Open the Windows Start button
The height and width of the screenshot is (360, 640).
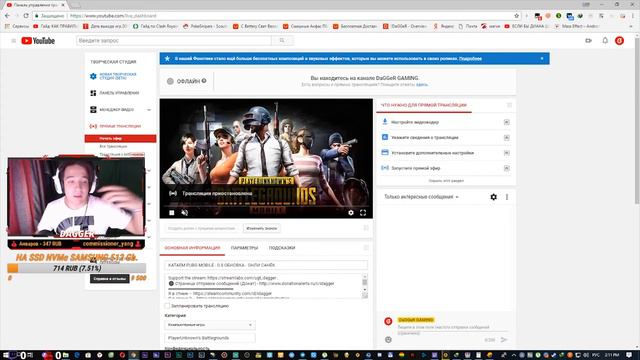pos(6,355)
